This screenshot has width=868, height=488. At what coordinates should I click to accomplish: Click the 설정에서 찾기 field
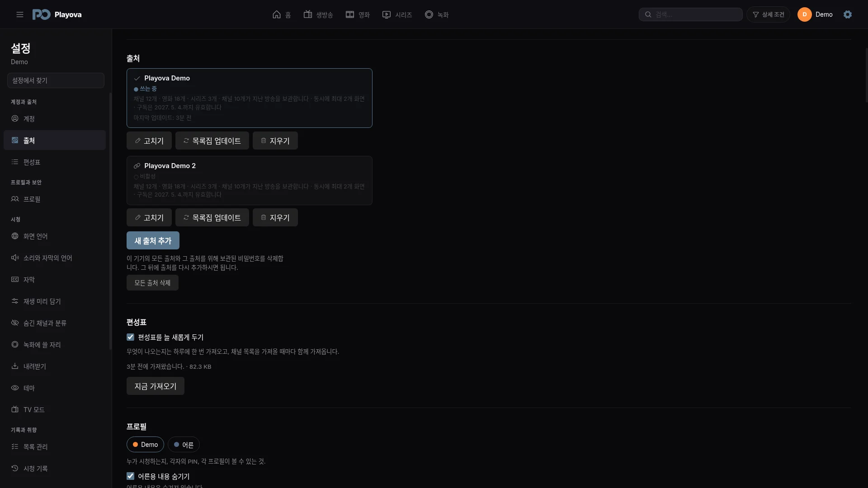click(x=56, y=80)
